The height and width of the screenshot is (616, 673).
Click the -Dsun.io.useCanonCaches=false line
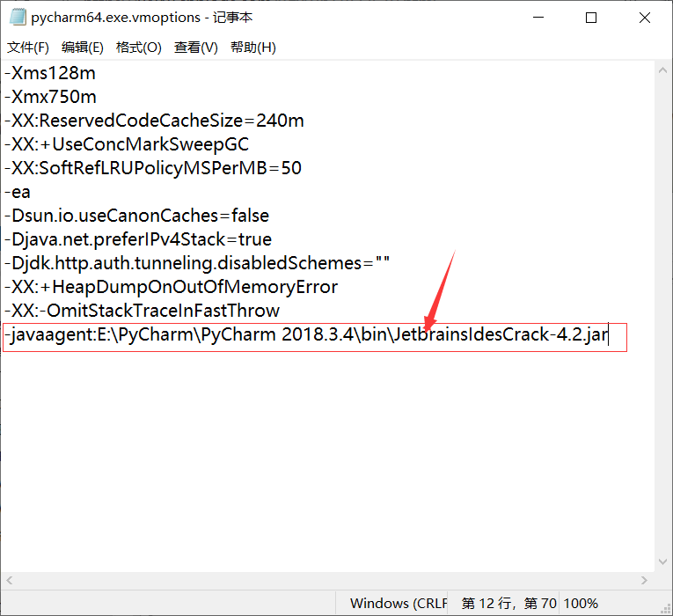(x=137, y=216)
